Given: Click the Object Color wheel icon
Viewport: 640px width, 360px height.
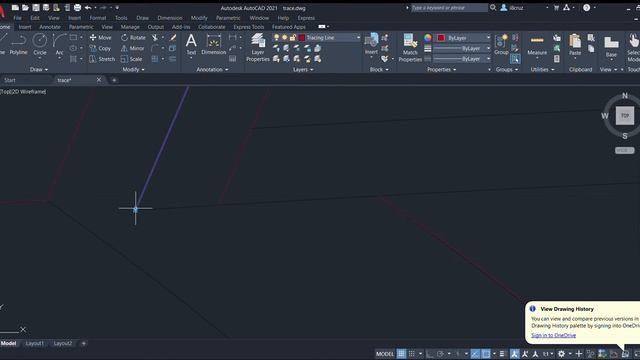Looking at the screenshot, I should click(427, 38).
